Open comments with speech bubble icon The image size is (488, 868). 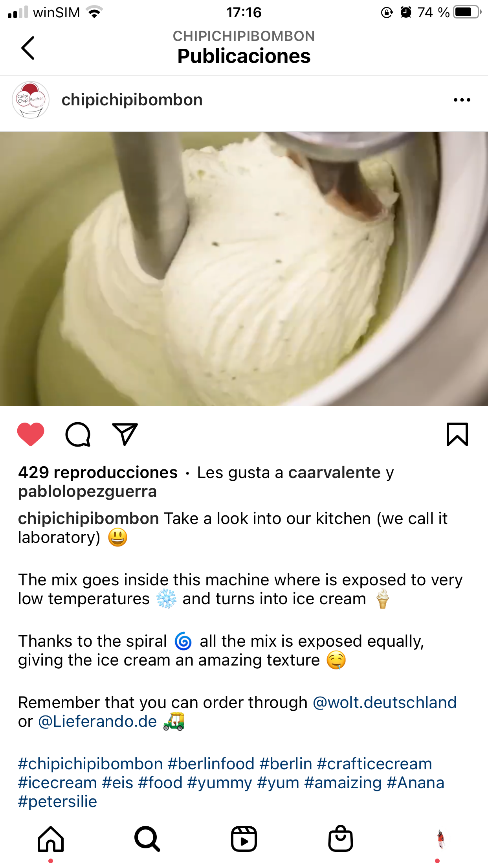coord(78,434)
